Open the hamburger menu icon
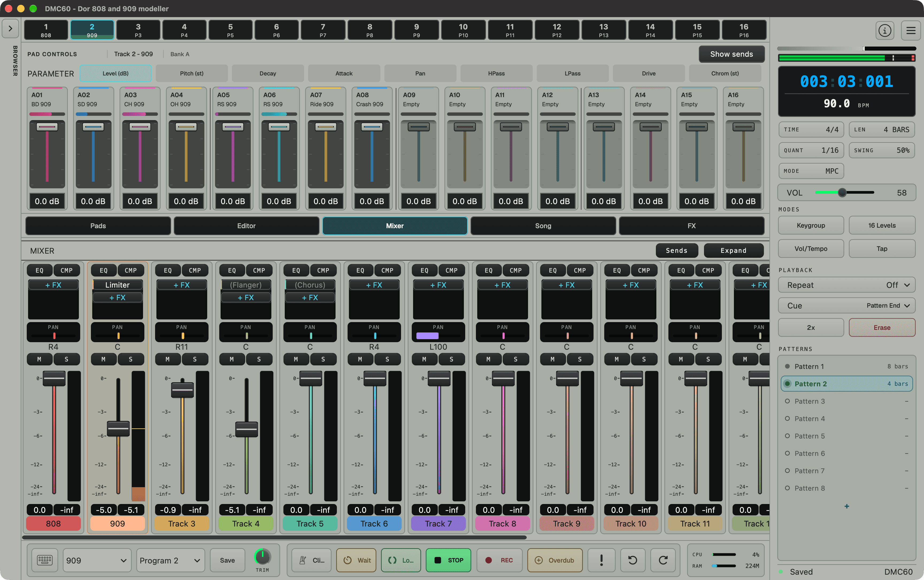Image resolution: width=924 pixels, height=580 pixels. tap(911, 30)
